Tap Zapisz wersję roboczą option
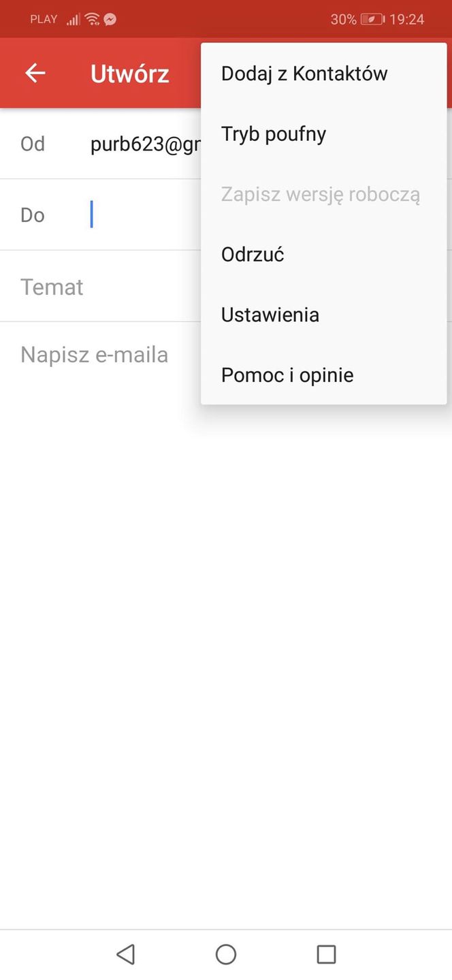 [320, 194]
